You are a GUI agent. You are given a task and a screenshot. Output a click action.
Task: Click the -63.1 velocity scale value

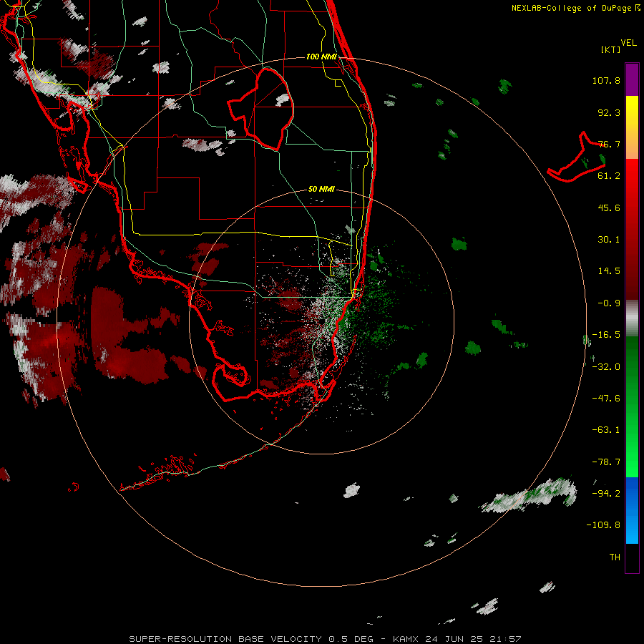coord(606,430)
